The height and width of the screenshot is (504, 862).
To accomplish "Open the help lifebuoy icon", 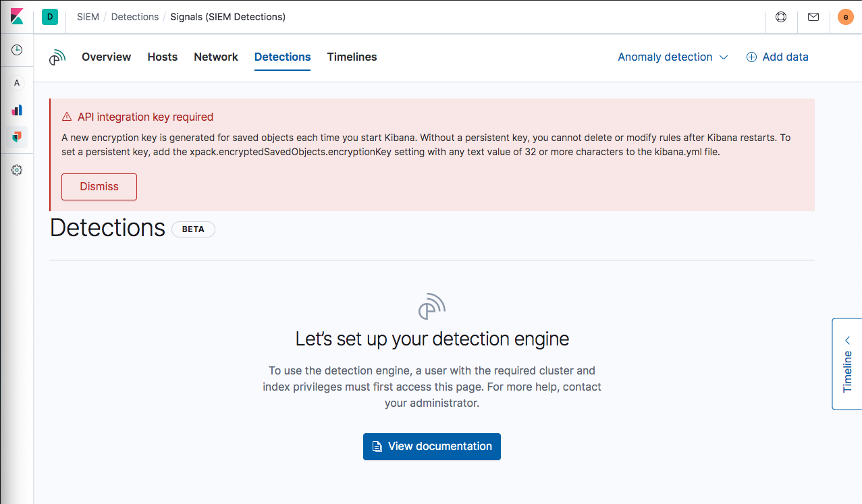I will point(781,17).
